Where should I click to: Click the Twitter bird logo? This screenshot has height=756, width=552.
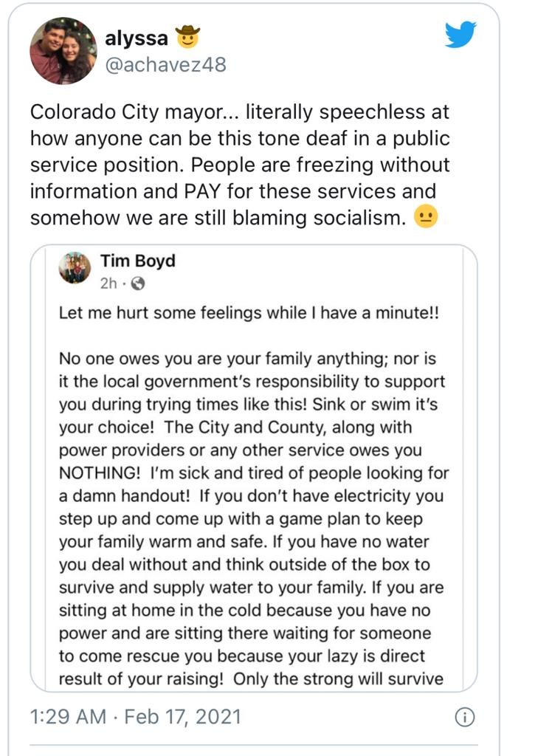click(x=460, y=35)
